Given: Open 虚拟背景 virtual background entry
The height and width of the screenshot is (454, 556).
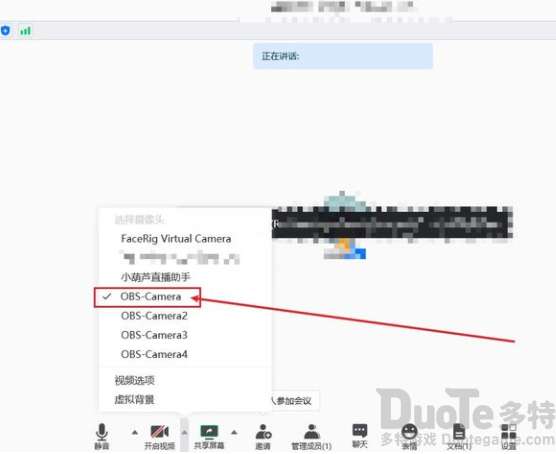Looking at the screenshot, I should [x=134, y=400].
